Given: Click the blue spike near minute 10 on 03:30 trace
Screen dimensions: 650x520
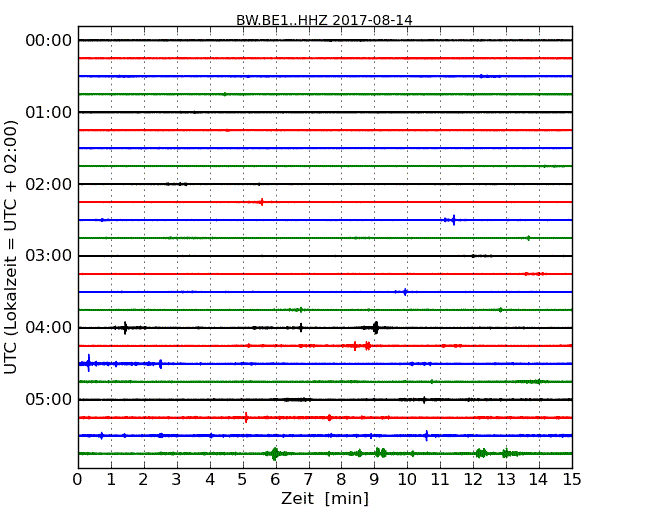Looking at the screenshot, I should 405,292.
